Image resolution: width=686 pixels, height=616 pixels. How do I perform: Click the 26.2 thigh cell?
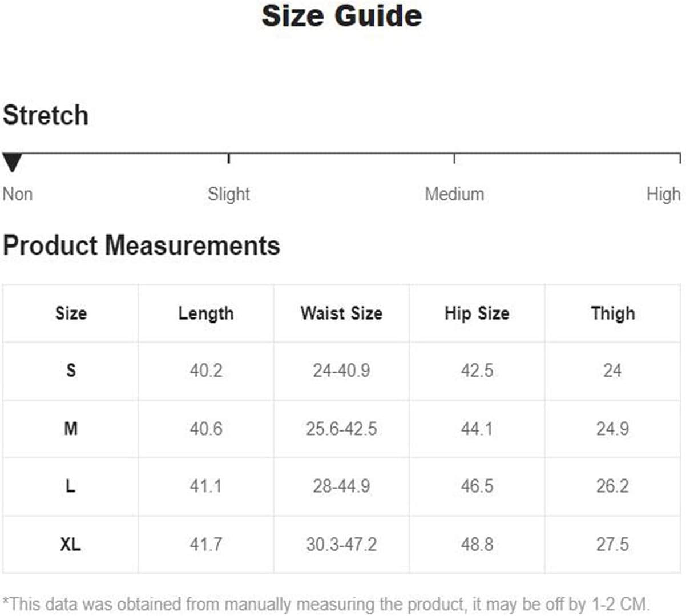pyautogui.click(x=612, y=486)
